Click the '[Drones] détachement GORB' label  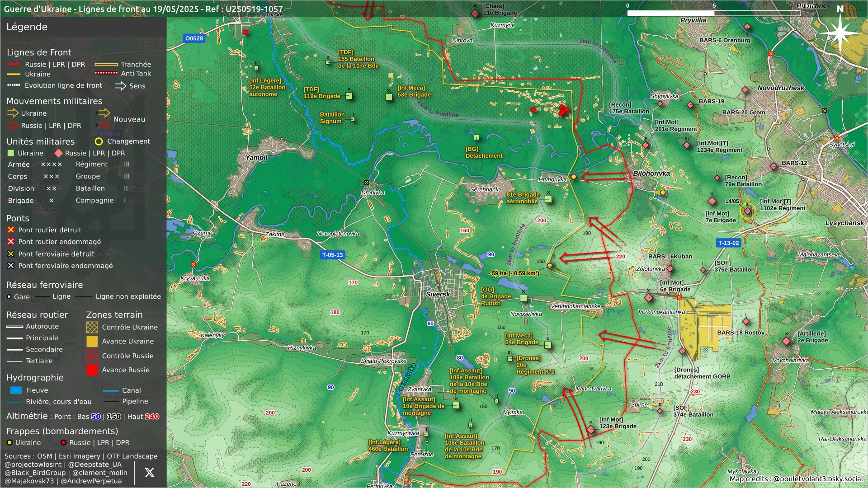(702, 373)
